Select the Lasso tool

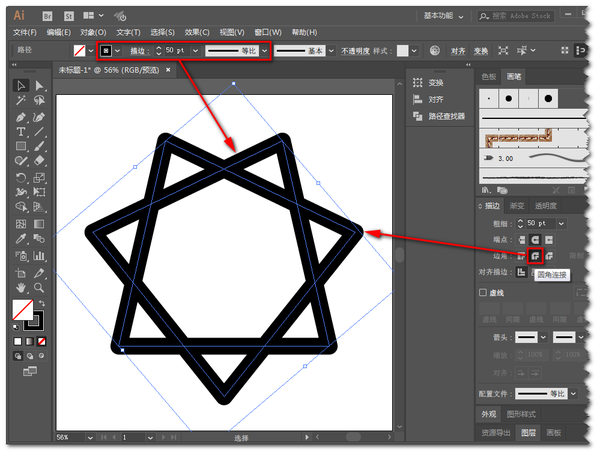39,101
